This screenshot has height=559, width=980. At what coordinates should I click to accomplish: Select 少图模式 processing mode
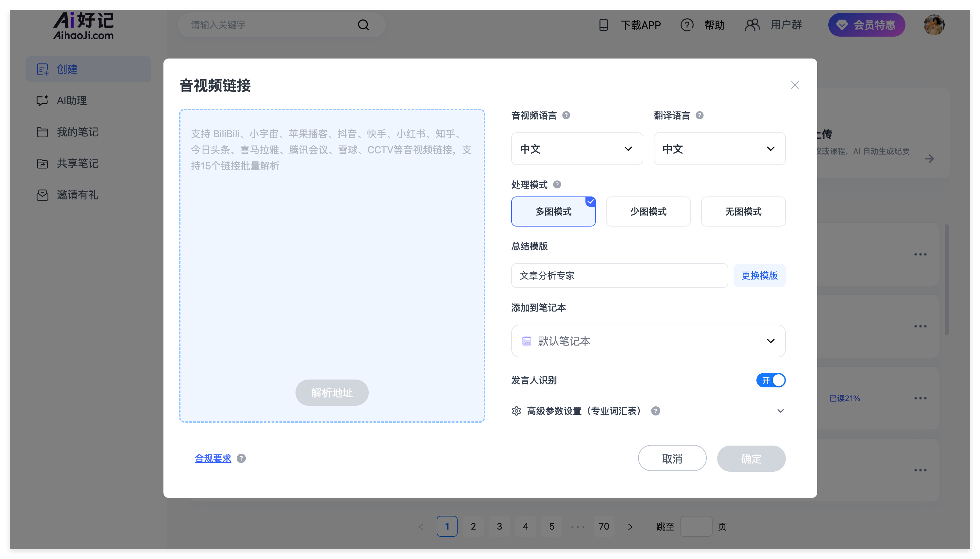(648, 212)
